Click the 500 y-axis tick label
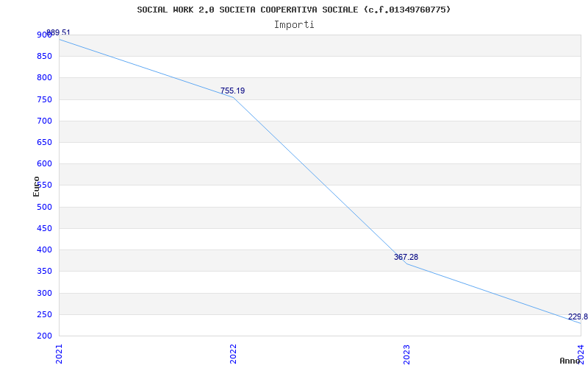Image resolution: width=588 pixels, height=368 pixels. point(44,207)
